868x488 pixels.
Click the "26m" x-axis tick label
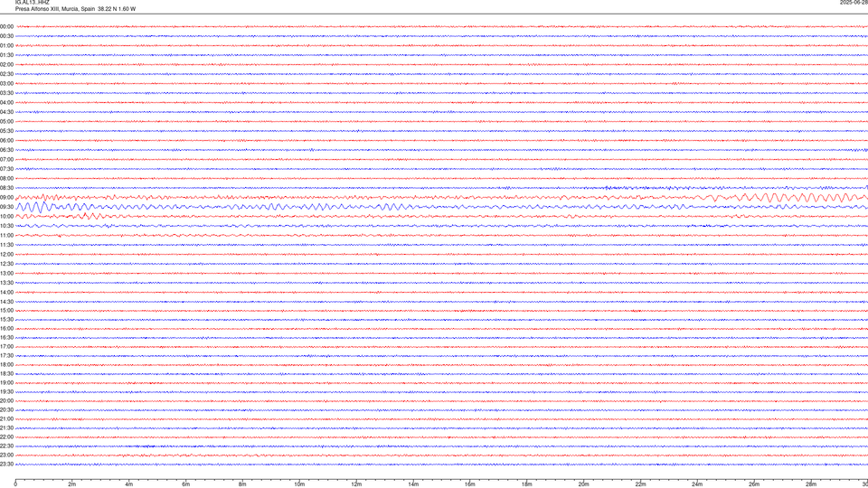pos(754,484)
